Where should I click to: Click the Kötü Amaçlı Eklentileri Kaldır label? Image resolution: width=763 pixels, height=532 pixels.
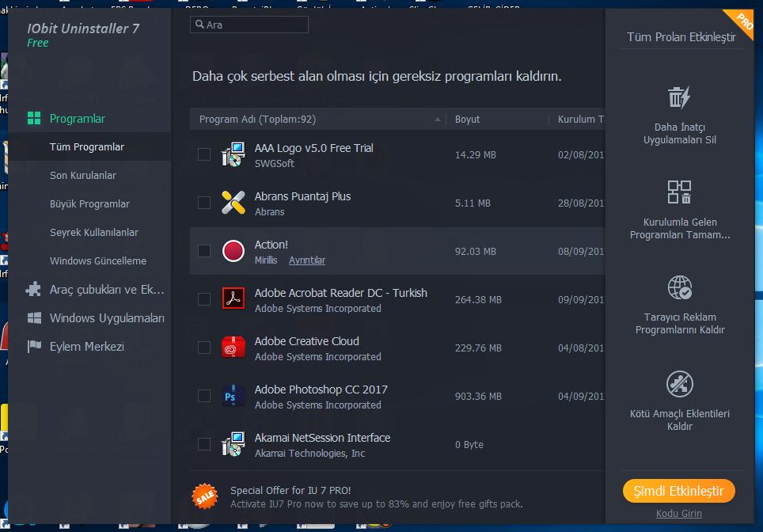tap(680, 420)
